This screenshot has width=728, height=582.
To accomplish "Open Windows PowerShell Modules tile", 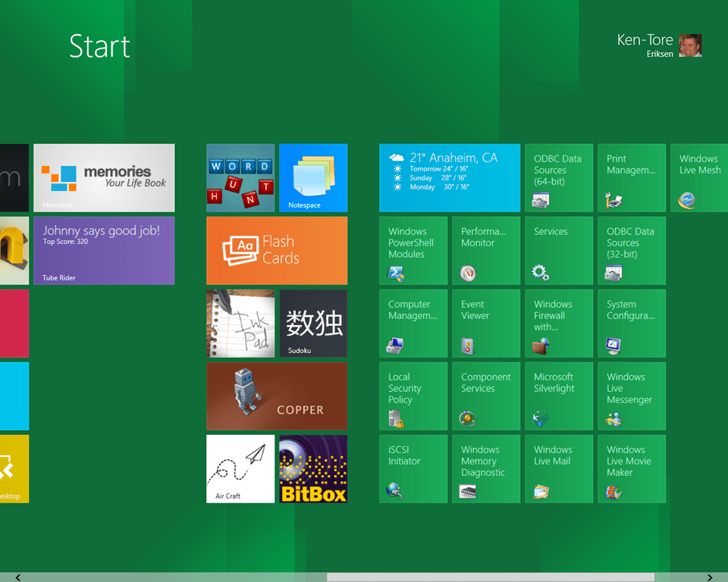I will [x=413, y=251].
